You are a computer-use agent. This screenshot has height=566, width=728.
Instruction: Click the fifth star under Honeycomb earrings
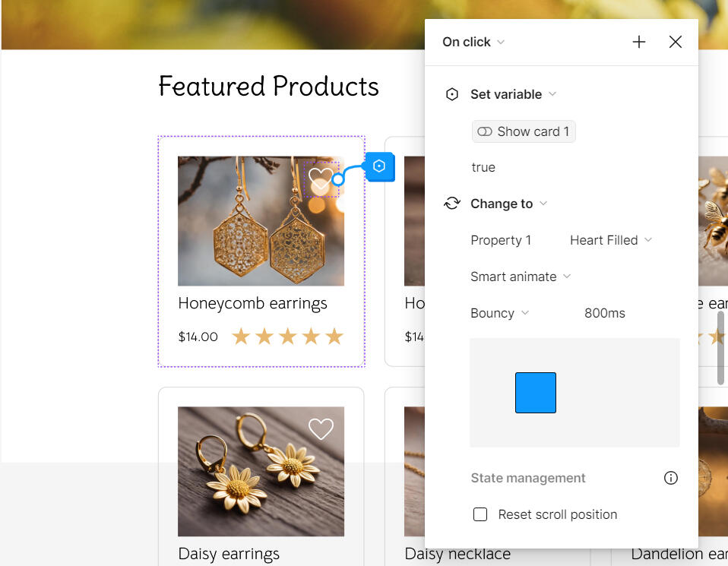[334, 336]
